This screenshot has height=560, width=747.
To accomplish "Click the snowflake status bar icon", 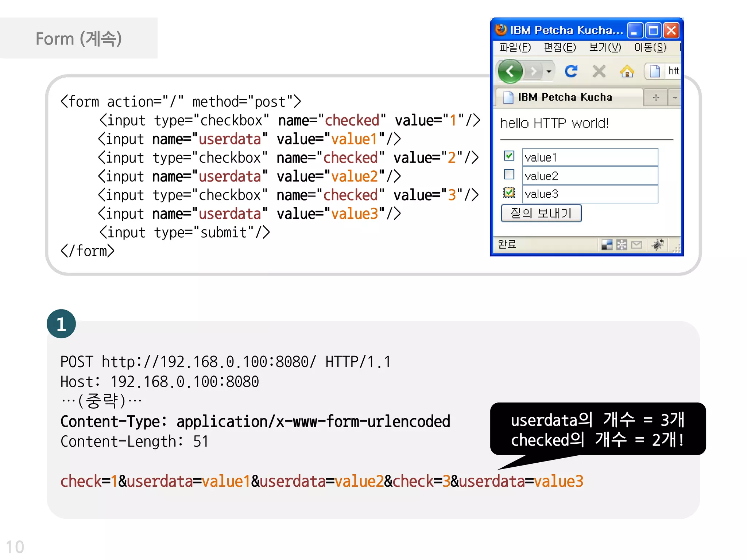I will pos(622,245).
